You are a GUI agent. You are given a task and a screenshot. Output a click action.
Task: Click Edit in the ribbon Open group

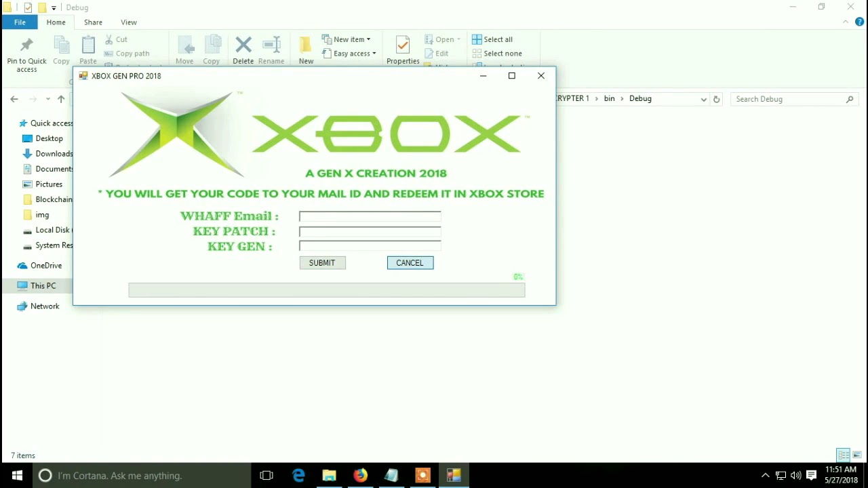tap(436, 54)
